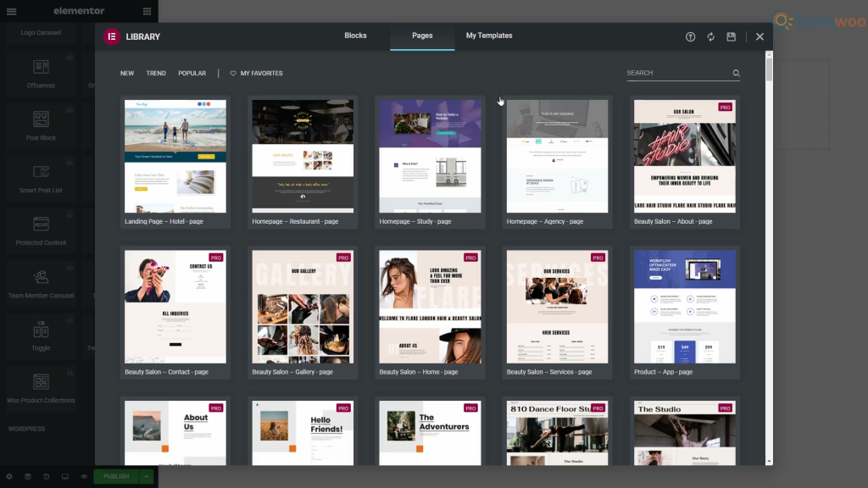Open Beauty Salon – Gallery template thumbnail
Viewport: 868px width, 488px height.
303,307
